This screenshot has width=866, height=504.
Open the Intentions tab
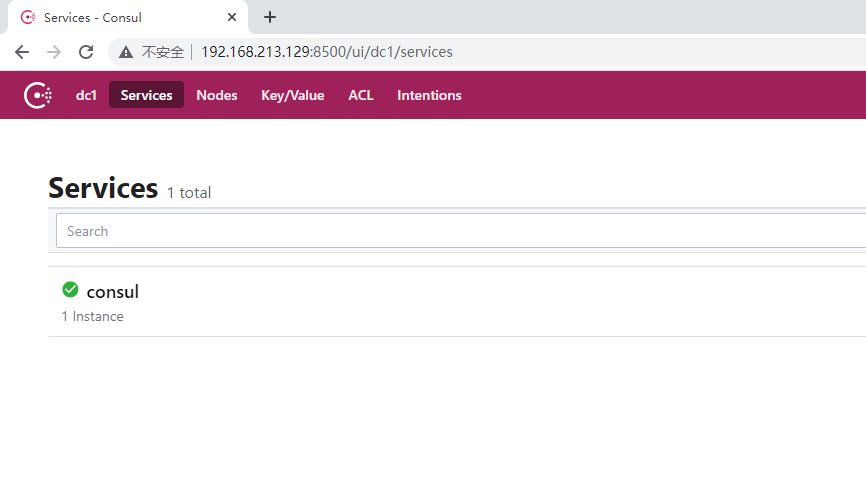coord(429,95)
